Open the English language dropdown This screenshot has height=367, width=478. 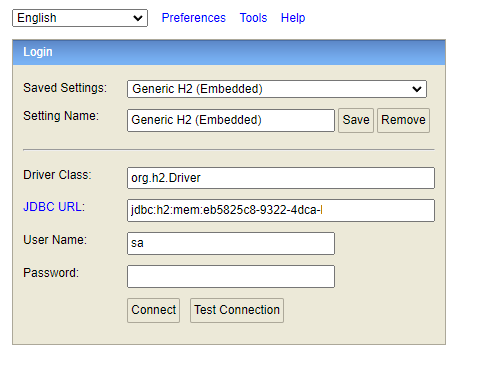pos(80,18)
